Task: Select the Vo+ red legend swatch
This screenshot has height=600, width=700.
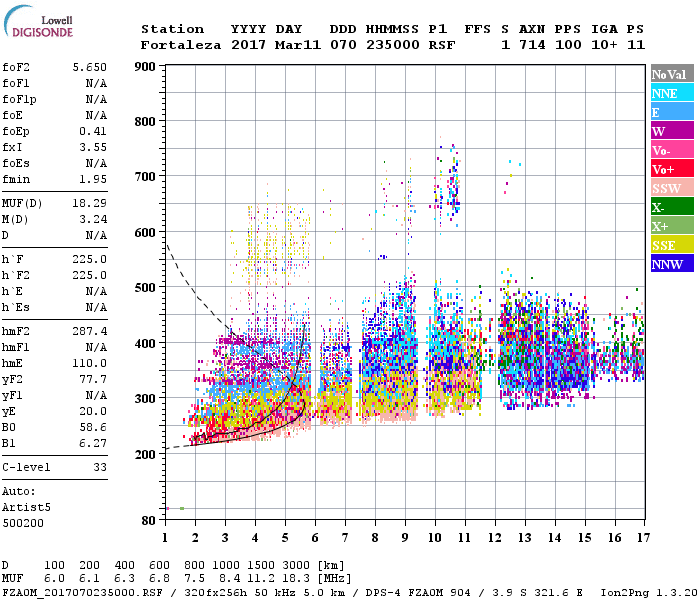Action: [x=672, y=169]
